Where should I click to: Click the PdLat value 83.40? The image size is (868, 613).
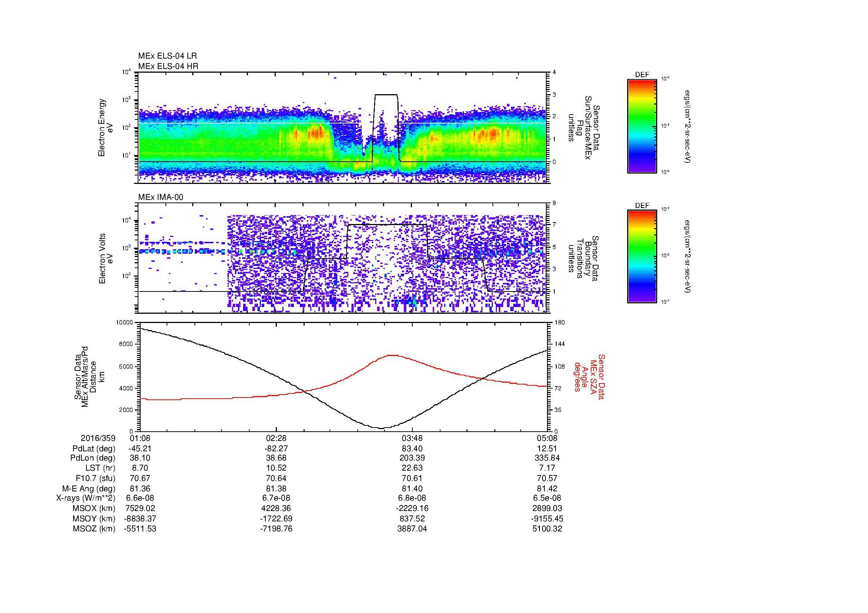[412, 449]
